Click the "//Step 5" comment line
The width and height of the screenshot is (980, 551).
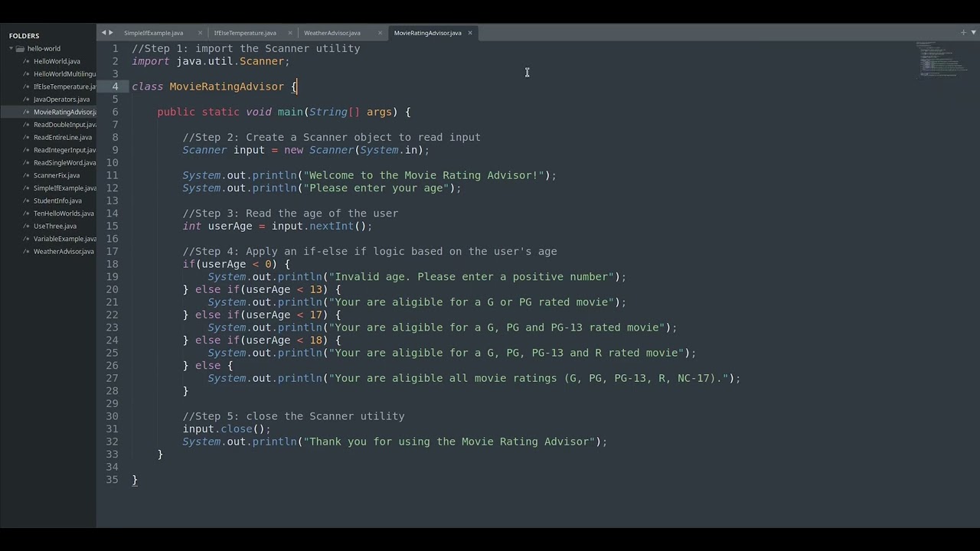293,416
